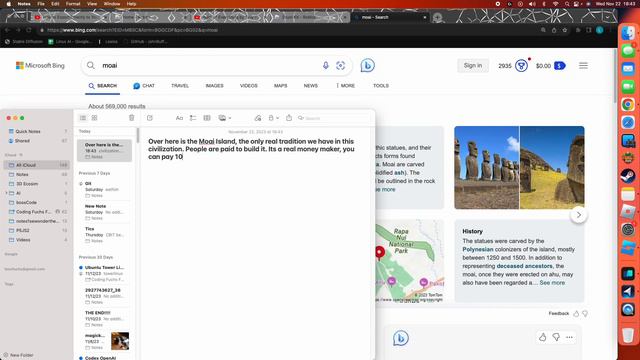Click the Sign in button on Bing
This screenshot has height=360, width=640.
coord(473,65)
